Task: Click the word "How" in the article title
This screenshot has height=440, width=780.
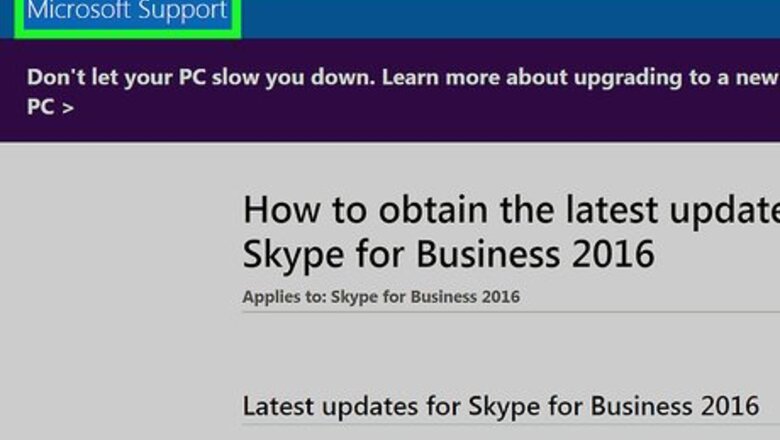Action: (278, 211)
